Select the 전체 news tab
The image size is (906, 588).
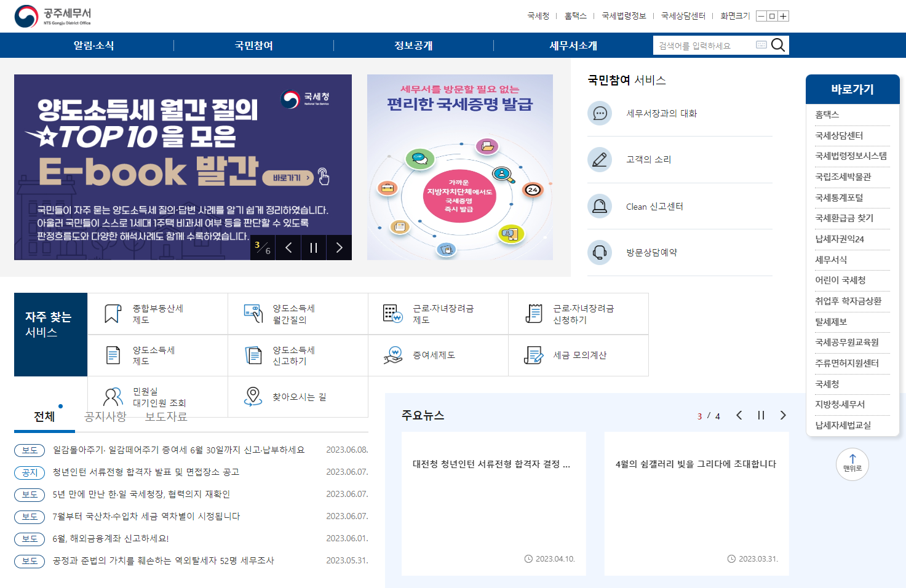(44, 417)
